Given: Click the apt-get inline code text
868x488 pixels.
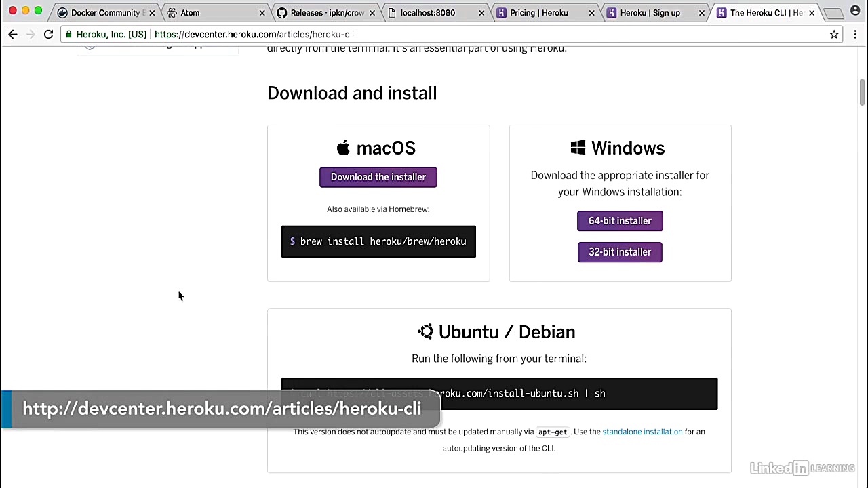Looking at the screenshot, I should coord(553,432).
